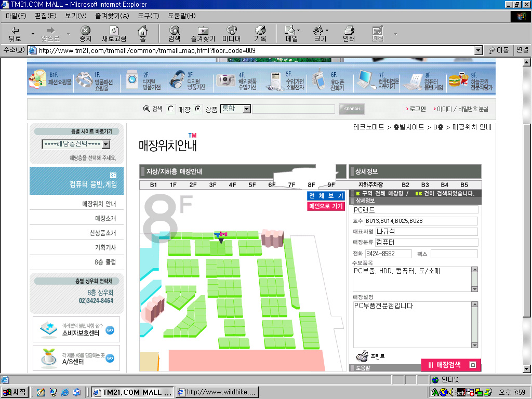The width and height of the screenshot is (532, 399).
Task: Switch to the wildbike taskbar window
Action: [217, 392]
